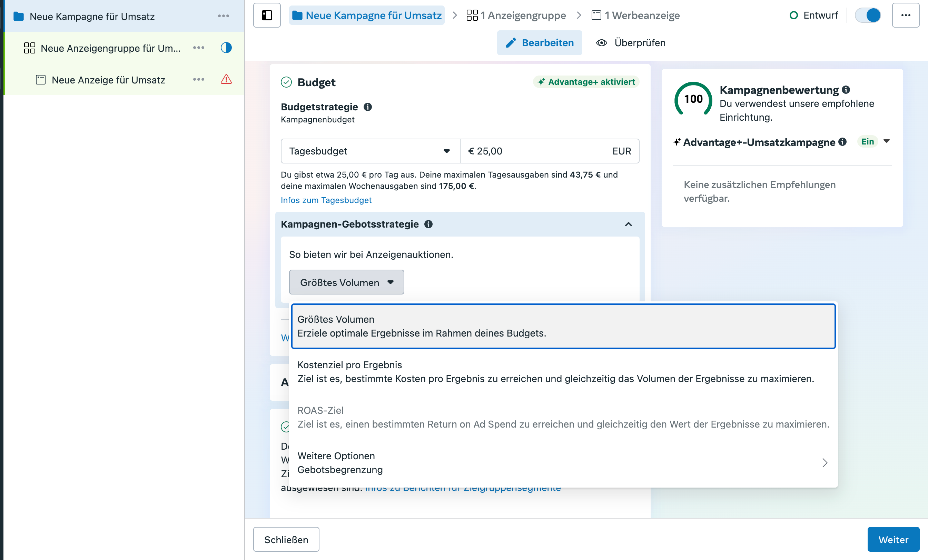Click the half-circle status icon of Anzeigengruppe
The height and width of the screenshot is (560, 928).
pos(226,48)
